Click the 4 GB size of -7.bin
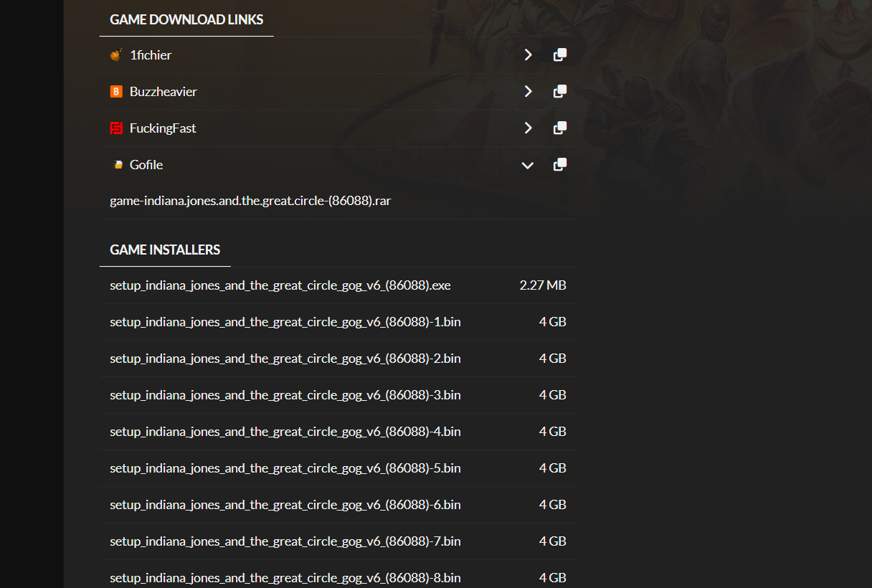Viewport: 872px width, 588px height. coord(553,541)
